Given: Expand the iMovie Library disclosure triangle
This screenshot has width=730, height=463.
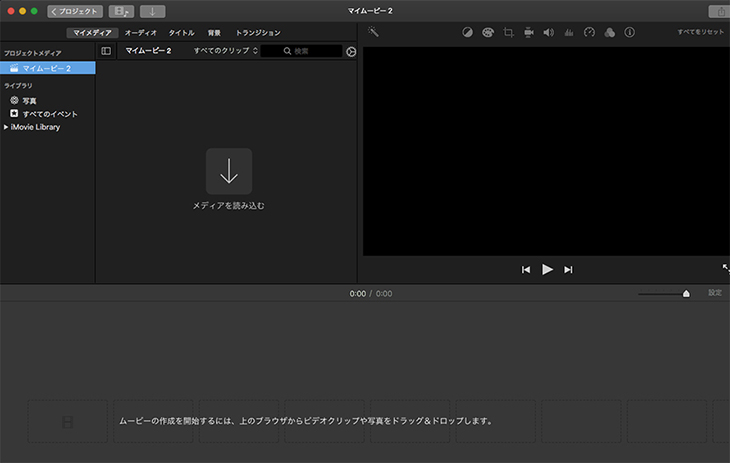Looking at the screenshot, I should click(x=6, y=127).
